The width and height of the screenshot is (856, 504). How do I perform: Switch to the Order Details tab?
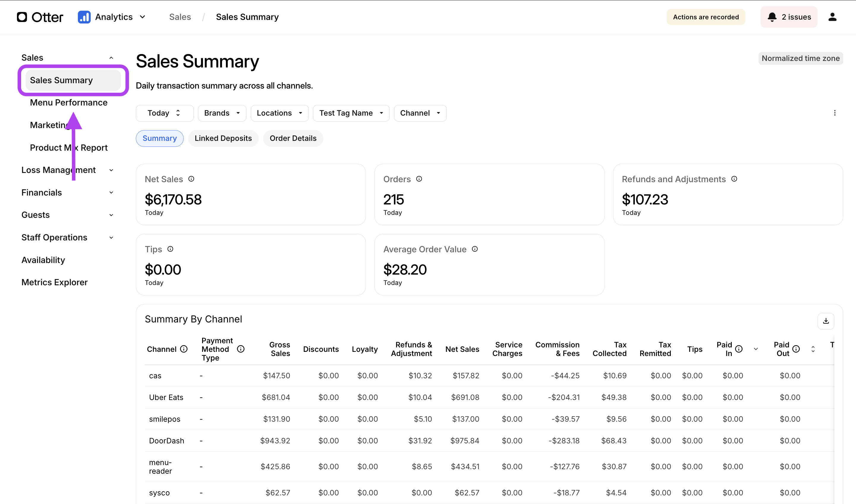[x=293, y=138]
